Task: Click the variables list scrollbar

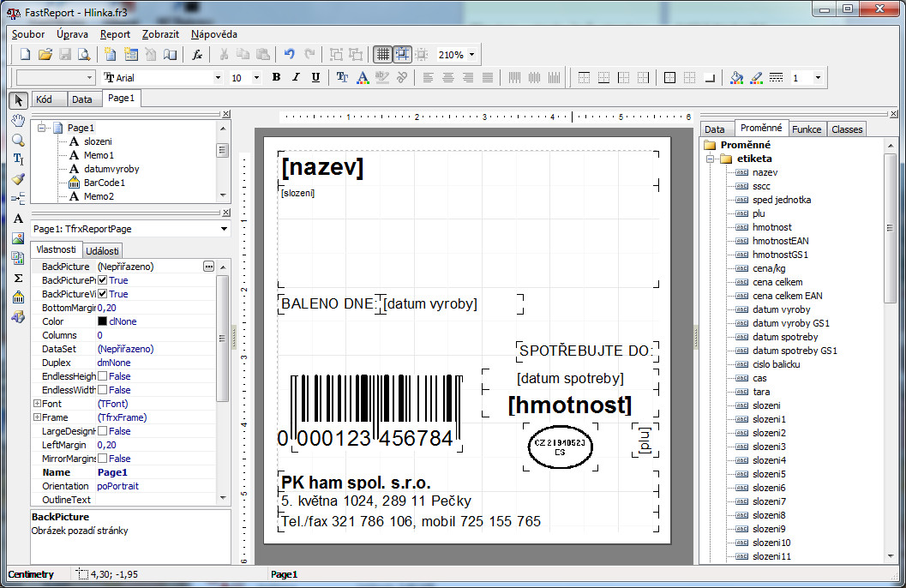Action: click(x=891, y=228)
